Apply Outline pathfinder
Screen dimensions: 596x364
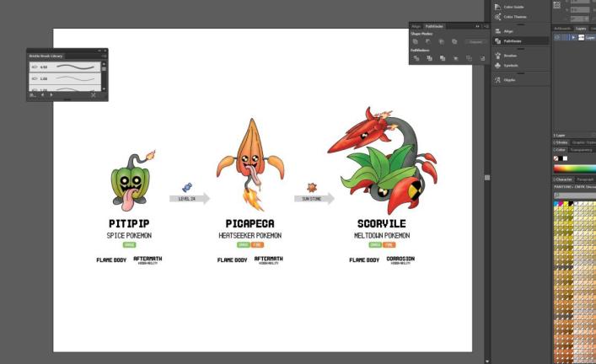point(469,58)
